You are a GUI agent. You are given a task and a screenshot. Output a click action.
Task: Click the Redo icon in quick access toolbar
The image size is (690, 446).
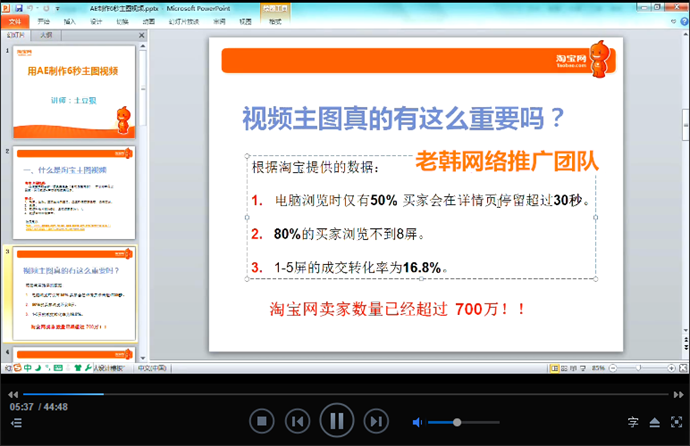pos(46,8)
